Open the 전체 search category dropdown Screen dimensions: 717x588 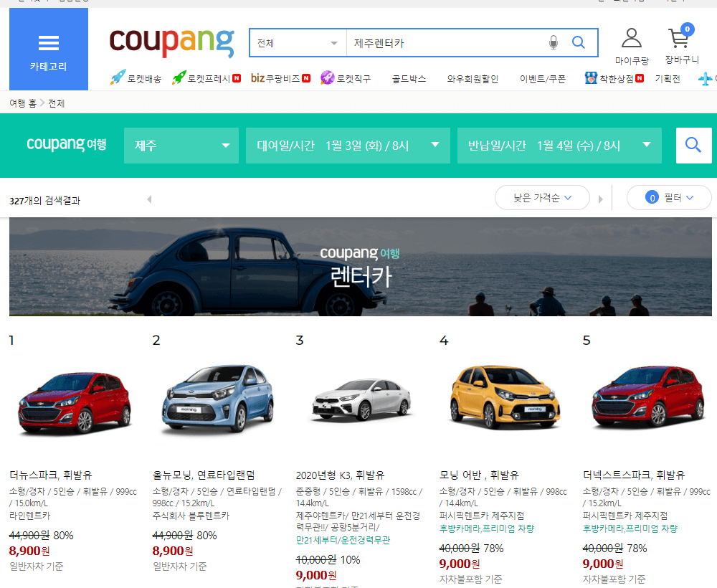298,43
